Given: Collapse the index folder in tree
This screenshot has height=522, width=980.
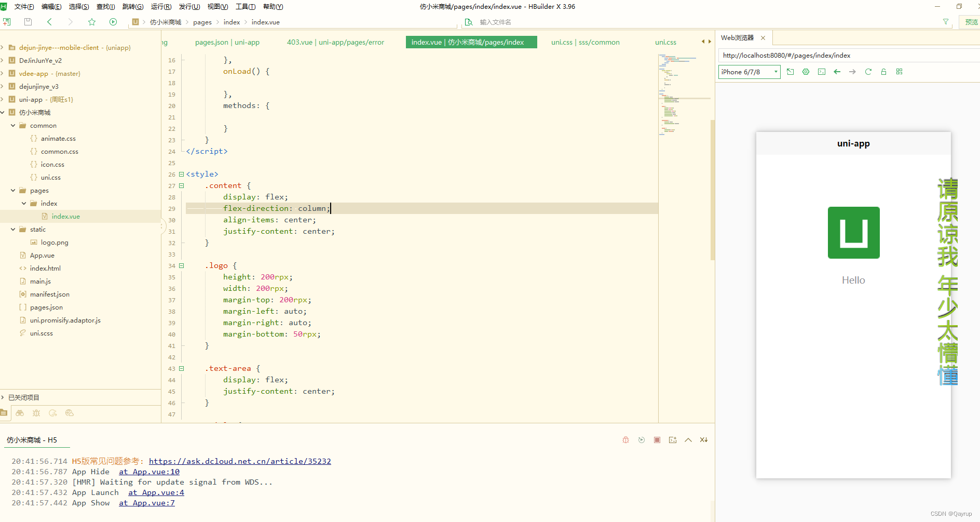Looking at the screenshot, I should click(x=24, y=204).
